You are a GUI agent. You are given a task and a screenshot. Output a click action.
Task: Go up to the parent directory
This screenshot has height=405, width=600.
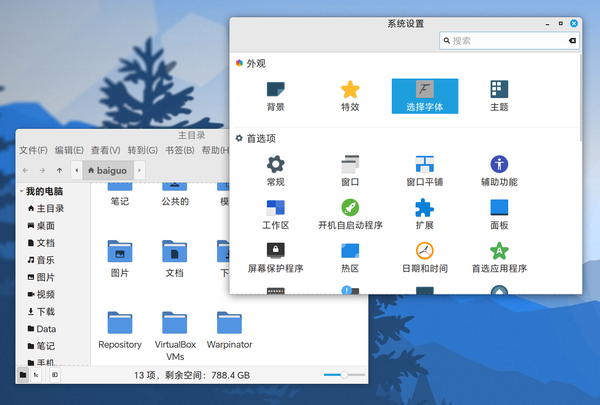click(x=59, y=170)
